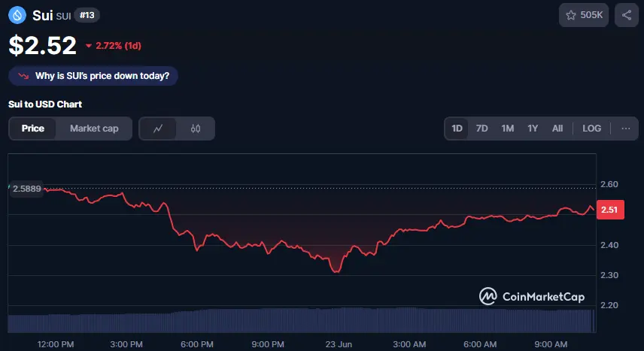Click the price line's lowest dip point
Image resolution: width=644 pixels, height=351 pixels.
[336, 271]
